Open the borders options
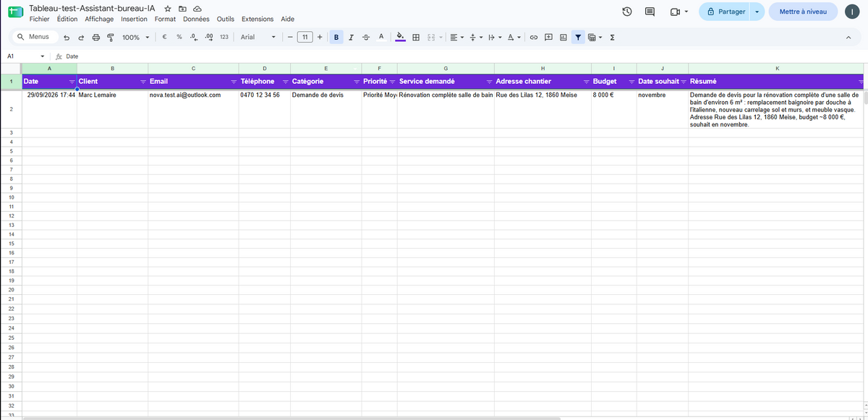Image resolution: width=868 pixels, height=420 pixels. tap(415, 37)
